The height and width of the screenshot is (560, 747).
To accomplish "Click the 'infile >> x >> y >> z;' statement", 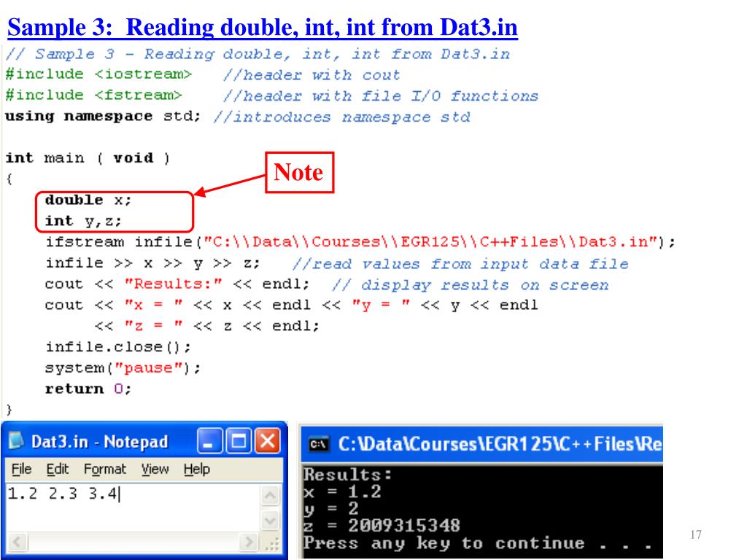I will click(x=153, y=262).
